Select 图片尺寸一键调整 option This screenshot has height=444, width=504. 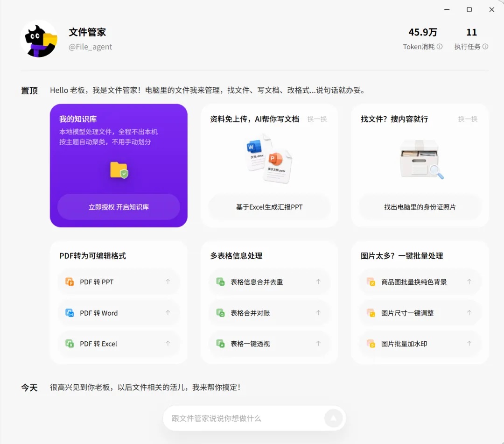(420, 312)
